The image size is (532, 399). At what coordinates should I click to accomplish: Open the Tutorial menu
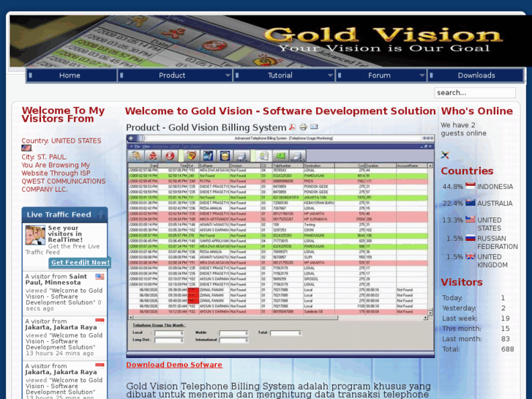tap(280, 75)
